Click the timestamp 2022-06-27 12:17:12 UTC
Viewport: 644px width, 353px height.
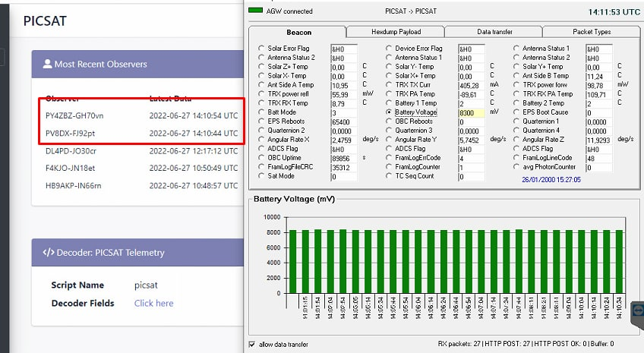point(194,151)
